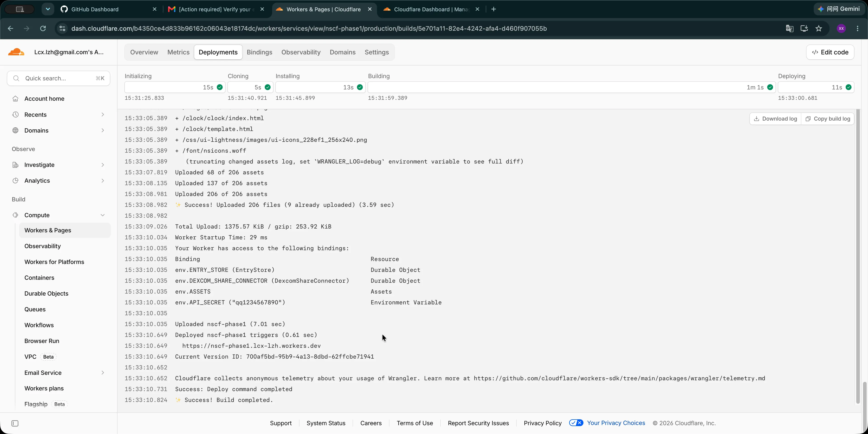Select the Deployments tab
868x434 pixels.
pos(218,52)
